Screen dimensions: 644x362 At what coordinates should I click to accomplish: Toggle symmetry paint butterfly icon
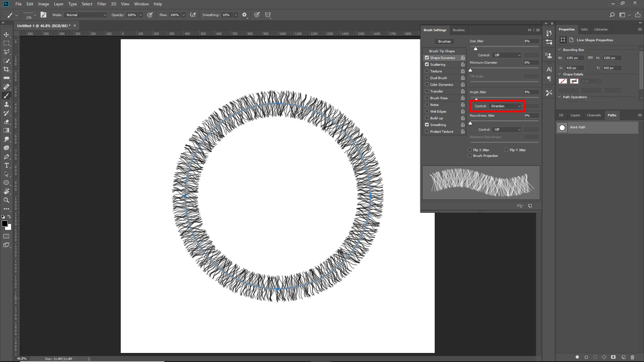pyautogui.click(x=268, y=15)
